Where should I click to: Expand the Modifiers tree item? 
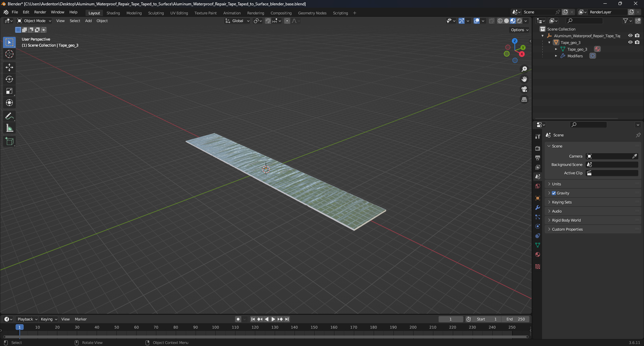click(x=556, y=56)
